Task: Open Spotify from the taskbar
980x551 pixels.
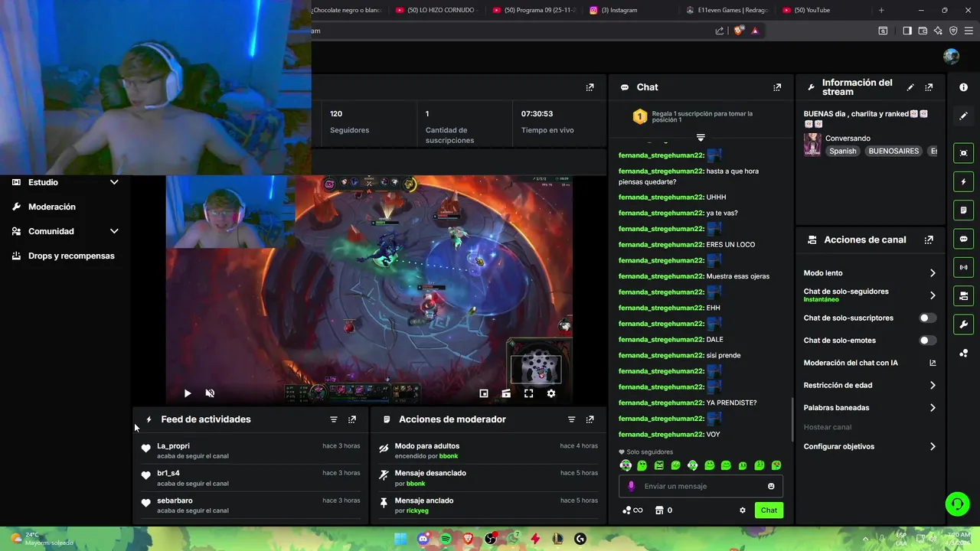Action: 446,539
